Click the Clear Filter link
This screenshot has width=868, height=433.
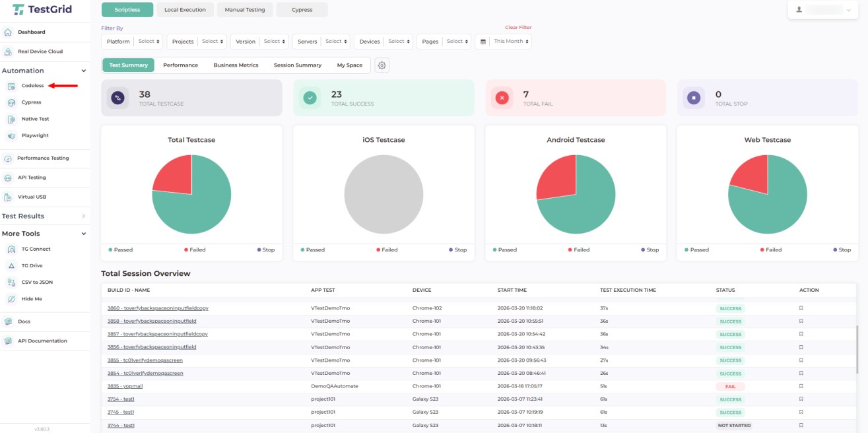tap(517, 28)
